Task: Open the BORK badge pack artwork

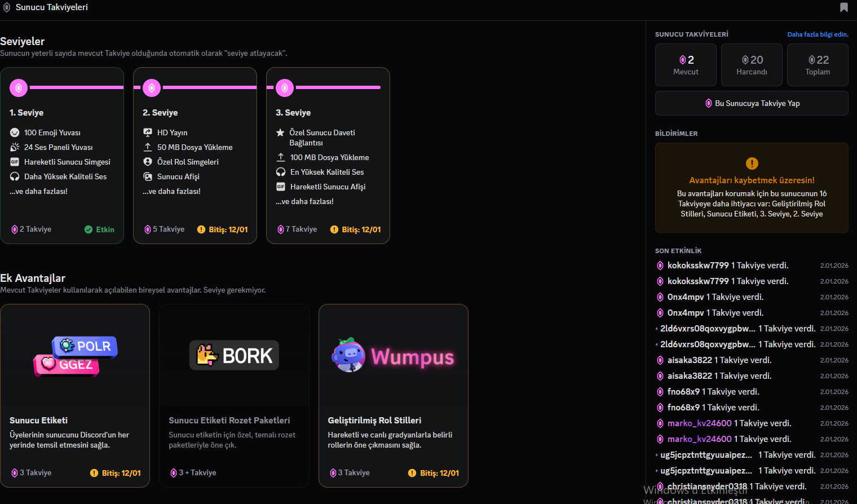Action: click(x=234, y=355)
